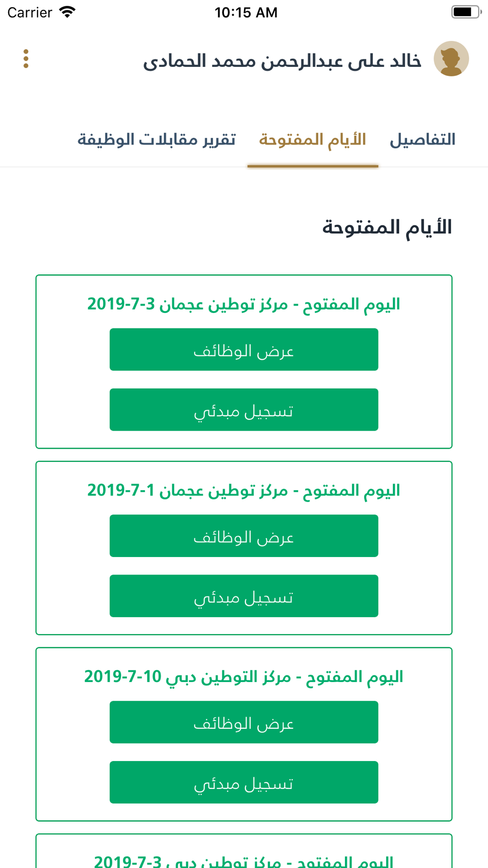This screenshot has height=868, width=488.
Task: Click عرض الوظائف for Ajman 2019-7-3
Action: tap(244, 350)
